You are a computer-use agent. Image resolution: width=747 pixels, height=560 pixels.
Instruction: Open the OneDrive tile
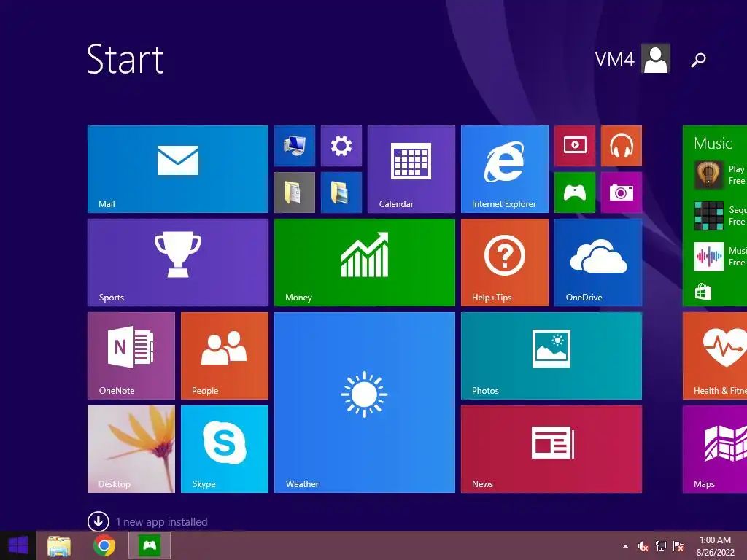click(x=598, y=262)
